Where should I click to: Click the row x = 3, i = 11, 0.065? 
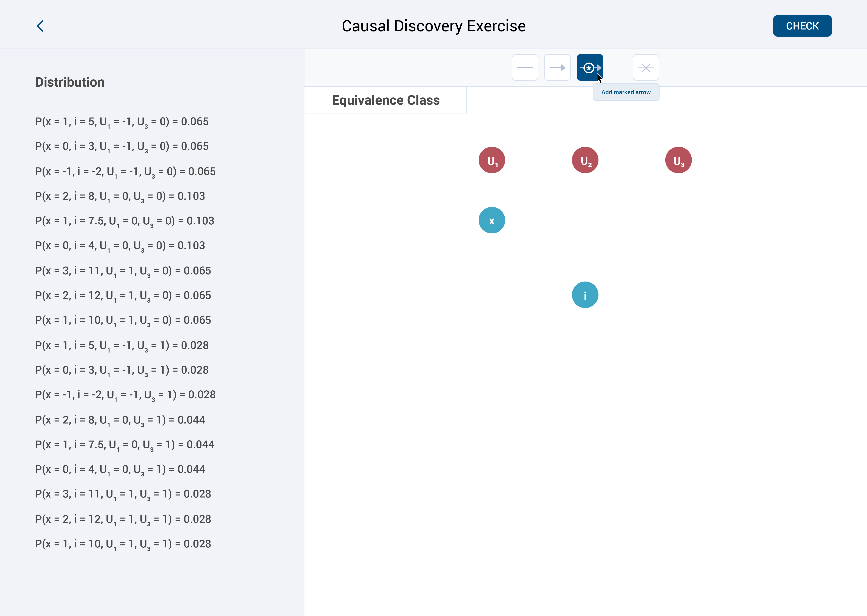coord(123,271)
